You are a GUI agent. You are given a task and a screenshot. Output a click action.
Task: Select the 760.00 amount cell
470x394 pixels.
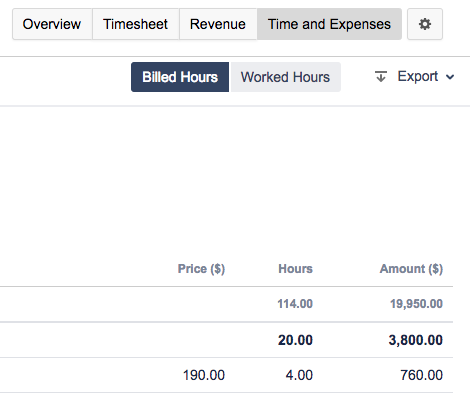click(422, 375)
